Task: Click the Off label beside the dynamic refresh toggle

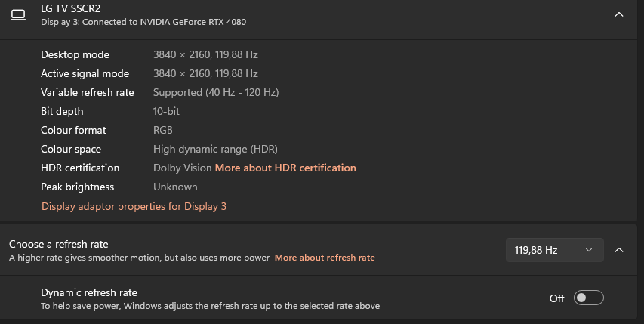Action: pos(556,298)
